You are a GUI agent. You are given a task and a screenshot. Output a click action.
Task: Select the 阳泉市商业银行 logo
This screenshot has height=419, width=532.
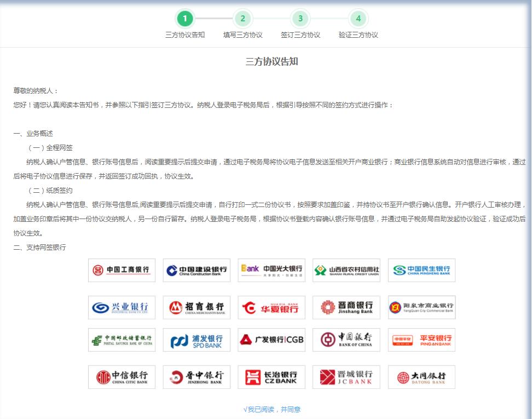tap(421, 307)
